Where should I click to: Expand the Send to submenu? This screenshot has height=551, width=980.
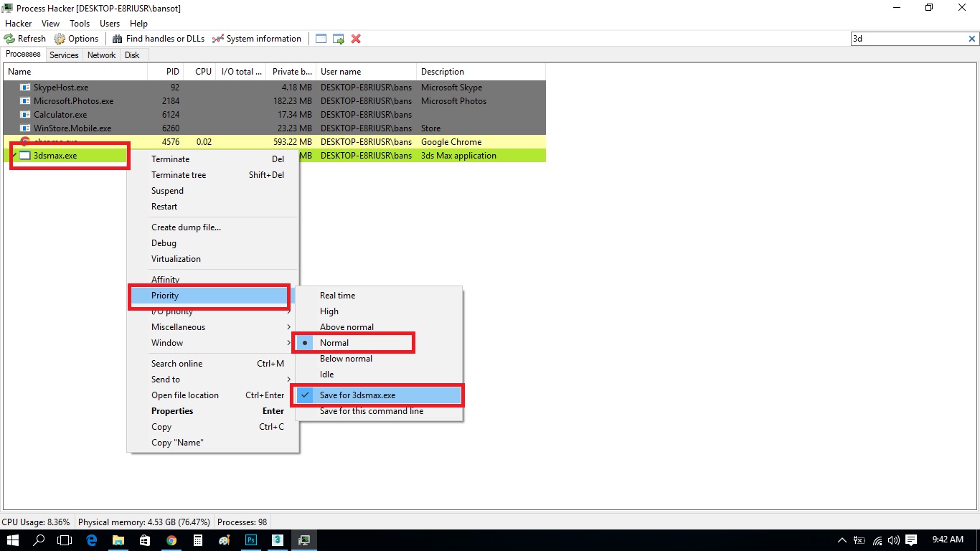pos(213,380)
